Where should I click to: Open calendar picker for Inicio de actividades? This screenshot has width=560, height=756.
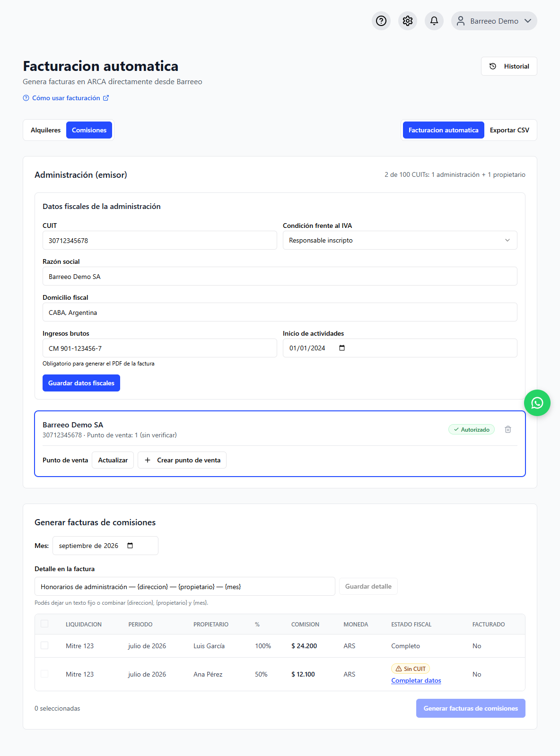[x=342, y=348]
